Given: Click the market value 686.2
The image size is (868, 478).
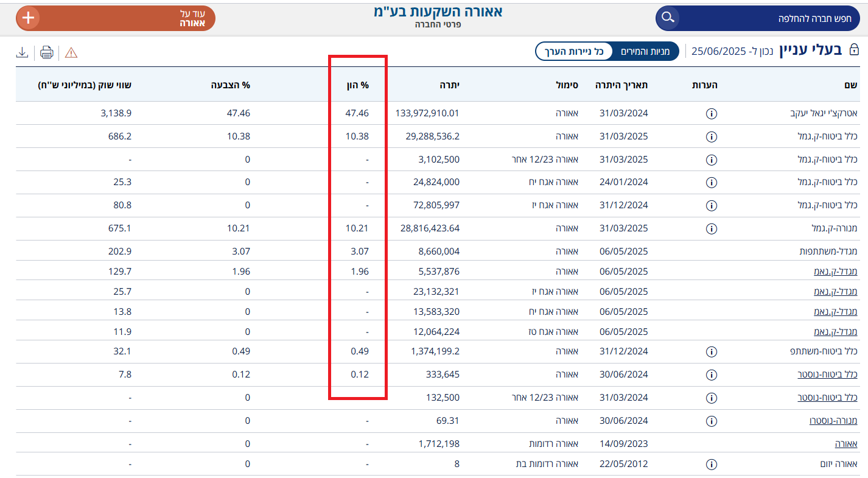Looking at the screenshot, I should tap(119, 136).
